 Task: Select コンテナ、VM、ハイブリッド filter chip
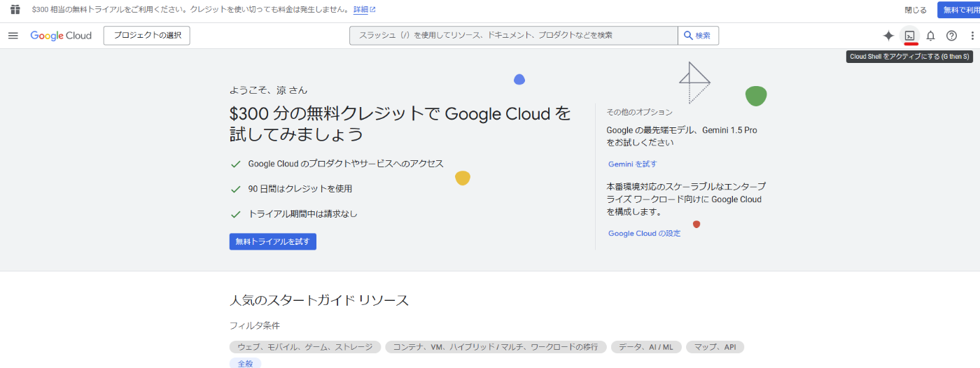496,347
